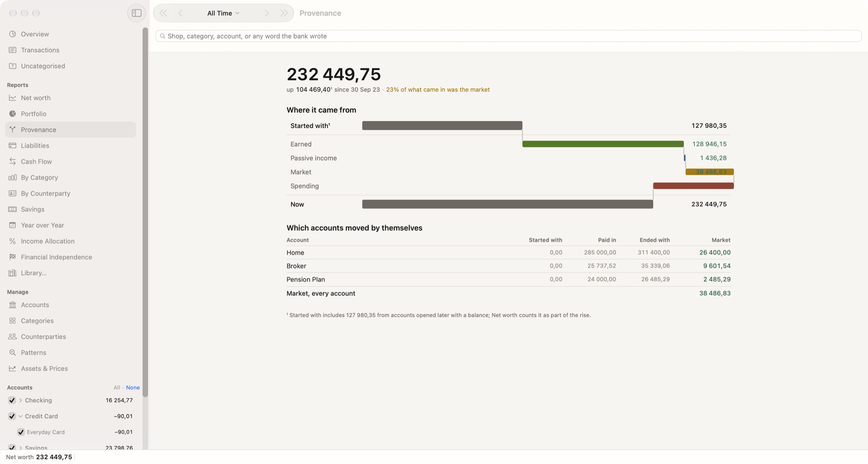Click the red Spending bar
This screenshot has width=868, height=464.
tap(693, 186)
